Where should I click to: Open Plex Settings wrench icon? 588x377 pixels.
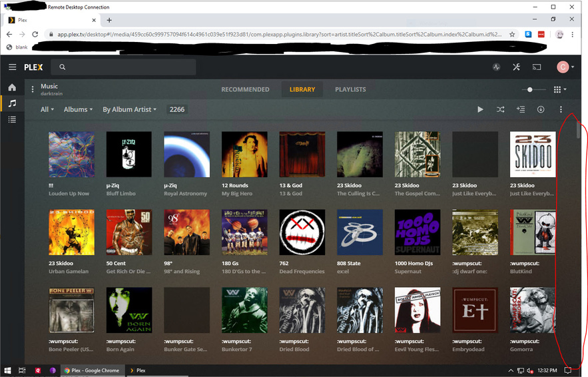tap(516, 67)
